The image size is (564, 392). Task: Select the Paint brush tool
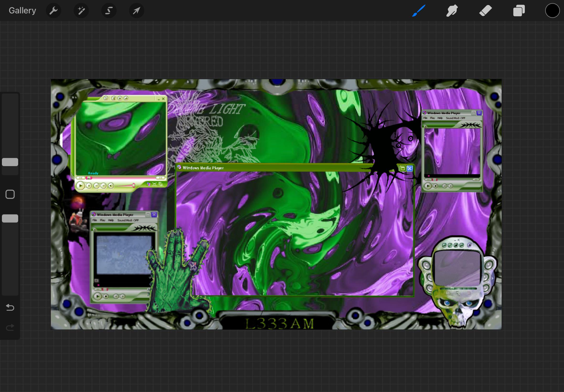[x=419, y=10]
